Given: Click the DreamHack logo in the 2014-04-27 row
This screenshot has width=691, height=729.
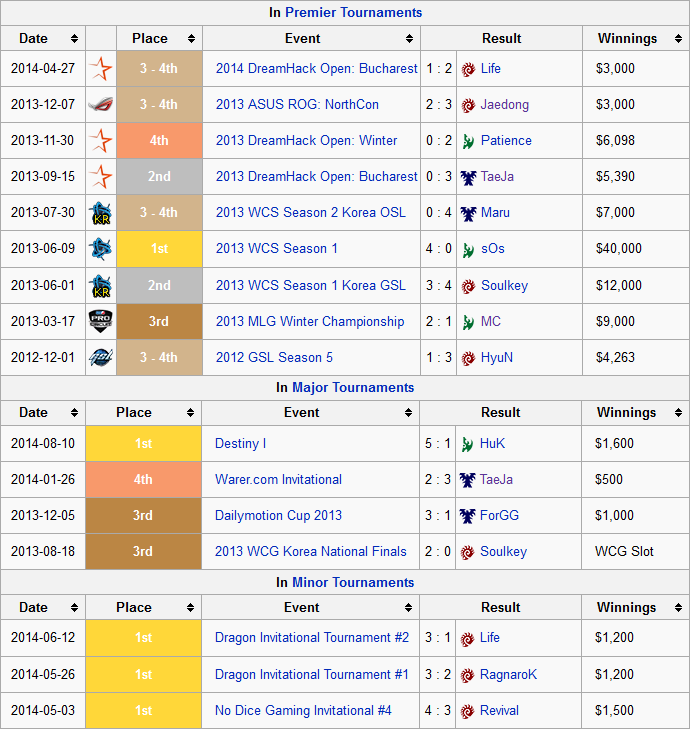Looking at the screenshot, I should click(101, 69).
